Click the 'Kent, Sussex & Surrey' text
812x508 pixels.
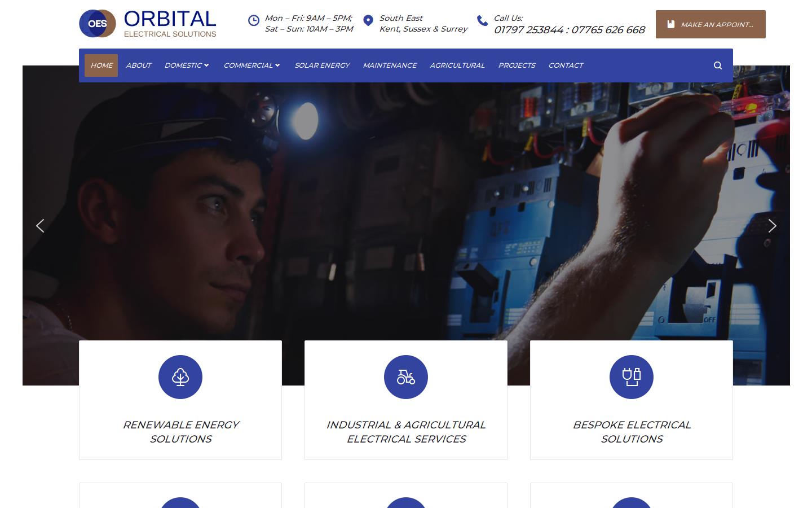[423, 29]
